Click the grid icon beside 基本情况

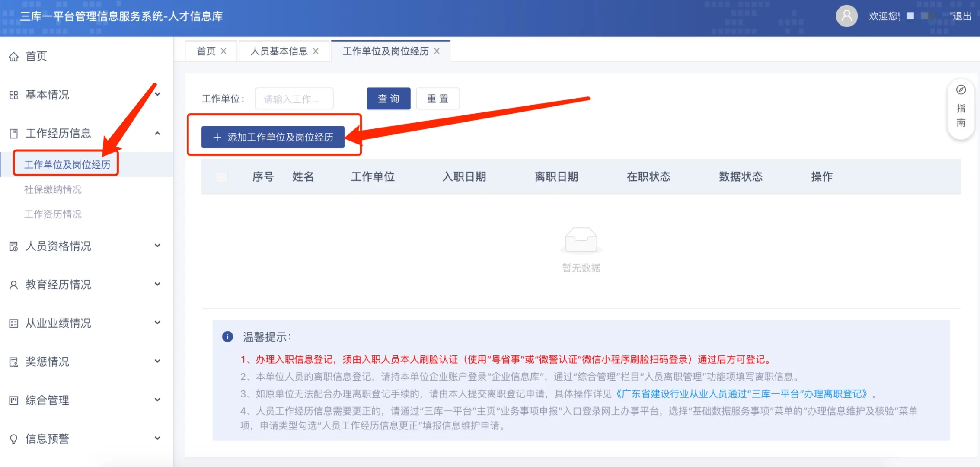click(14, 95)
